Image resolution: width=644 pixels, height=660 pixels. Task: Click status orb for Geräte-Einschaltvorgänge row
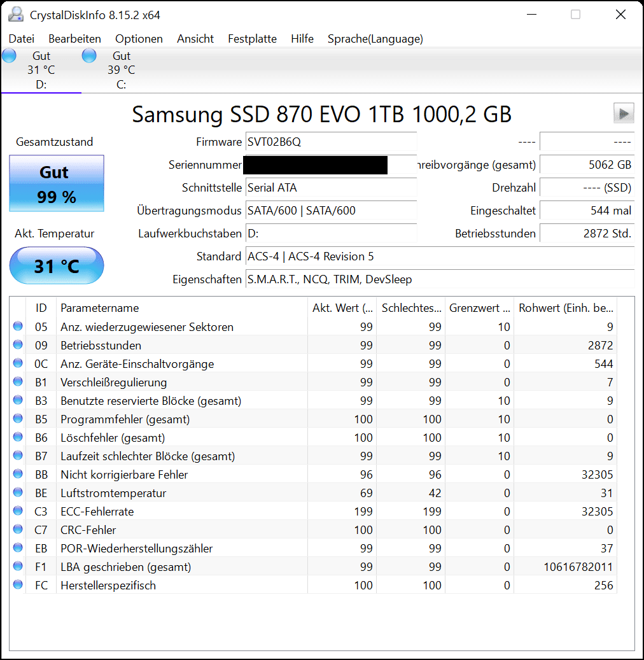tap(18, 363)
